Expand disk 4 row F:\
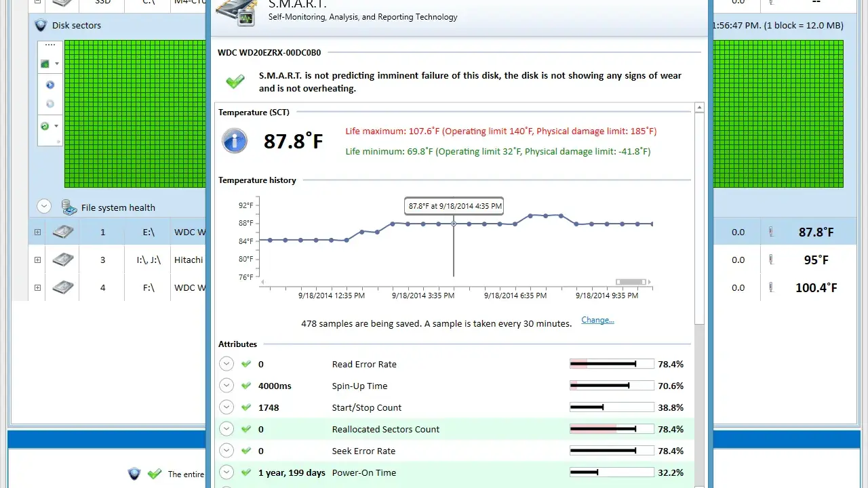The image size is (868, 488). [37, 287]
